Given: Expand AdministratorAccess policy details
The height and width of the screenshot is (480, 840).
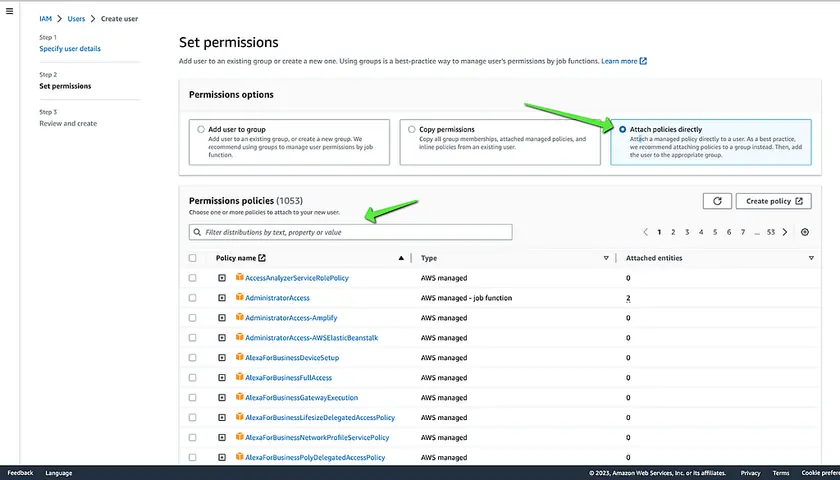Looking at the screenshot, I should click(x=222, y=298).
